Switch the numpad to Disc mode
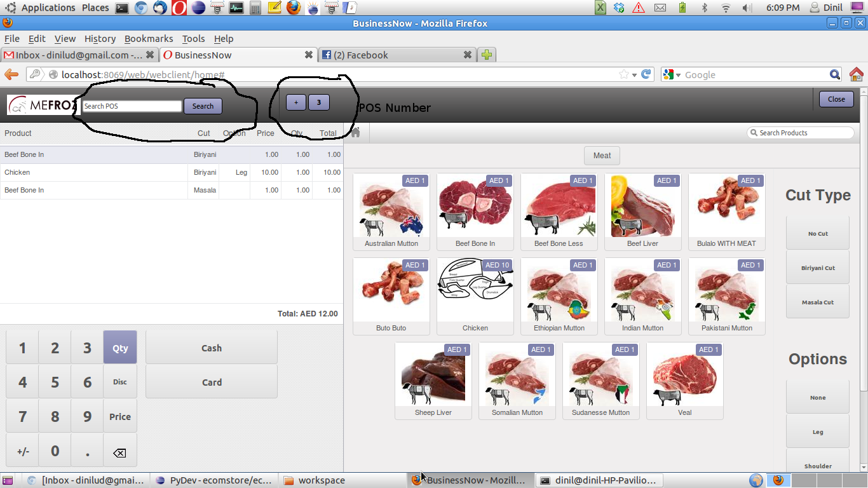This screenshot has height=488, width=868. [120, 382]
